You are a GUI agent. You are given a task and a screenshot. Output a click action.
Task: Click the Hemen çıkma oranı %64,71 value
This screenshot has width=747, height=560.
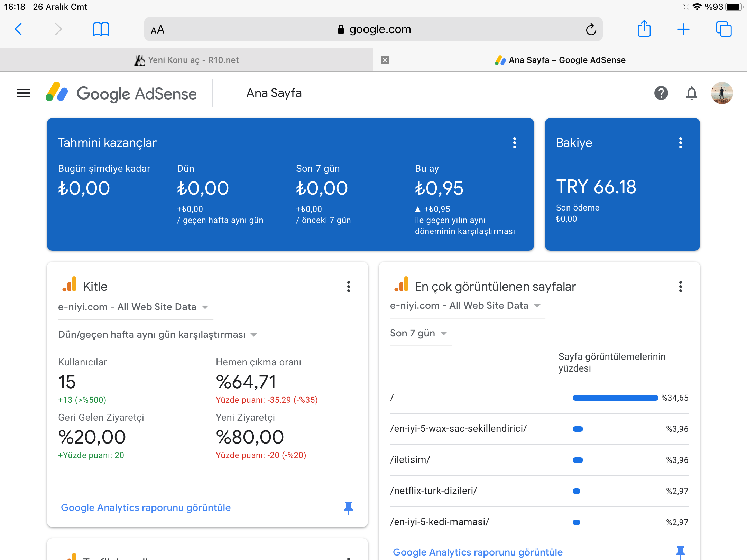(246, 382)
